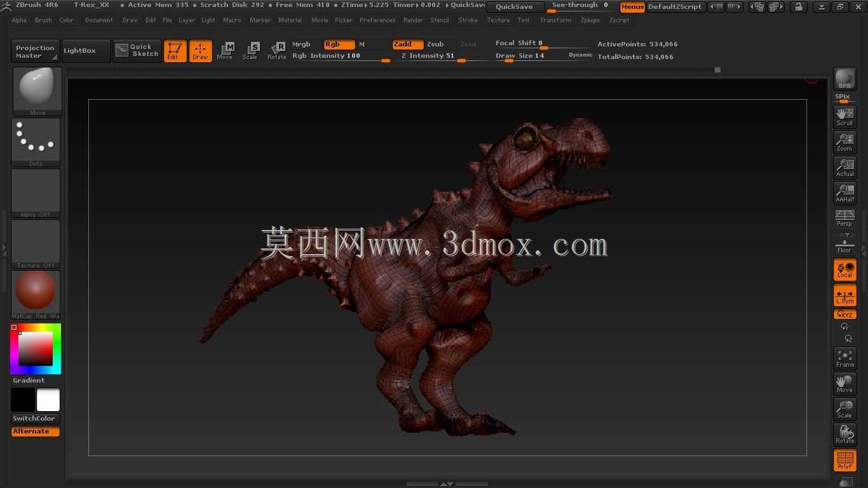The width and height of the screenshot is (868, 488).
Task: Open the Preferences menu
Action: (377, 20)
